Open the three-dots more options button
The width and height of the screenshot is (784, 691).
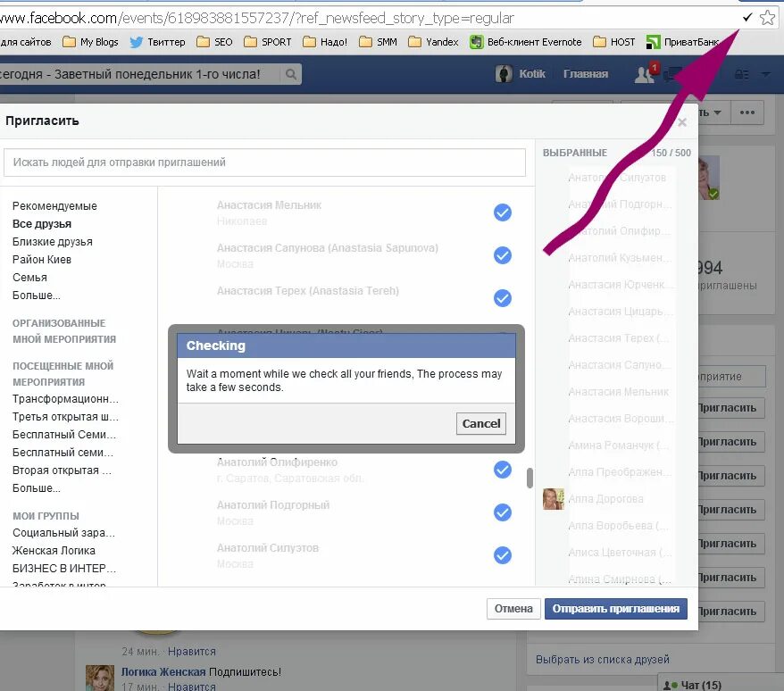747,112
